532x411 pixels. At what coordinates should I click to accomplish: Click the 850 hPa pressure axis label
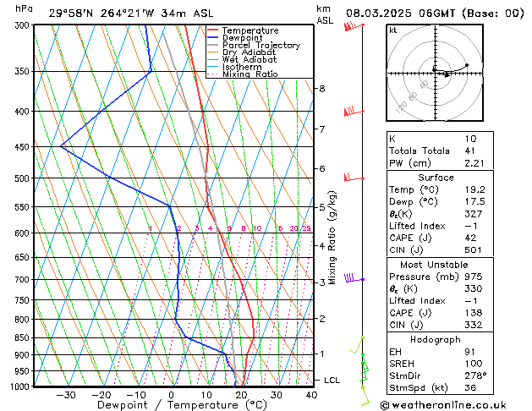click(x=23, y=337)
